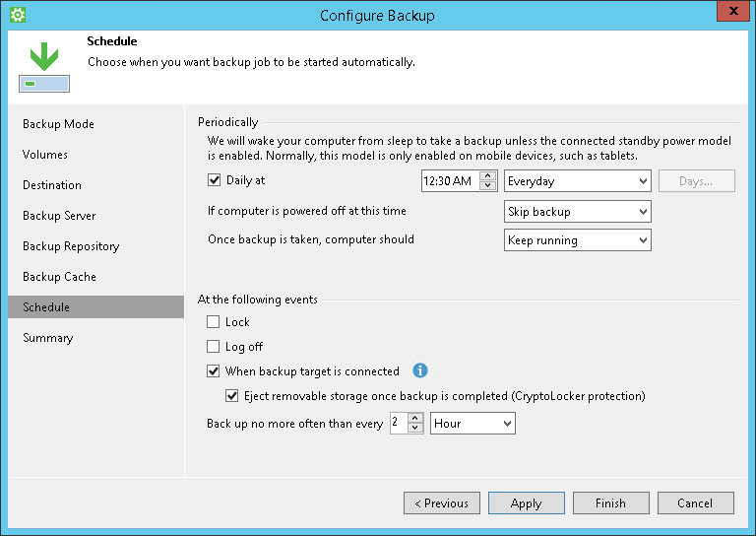Screen dimensions: 756x536
Task: Open the Everyday frequency dropdown
Action: 577,181
